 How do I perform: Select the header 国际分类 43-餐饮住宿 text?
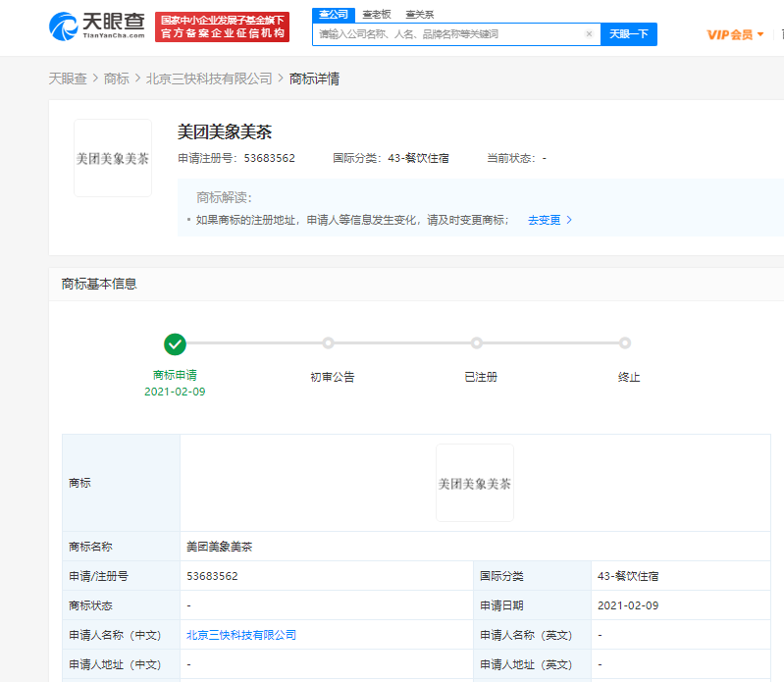pos(391,158)
